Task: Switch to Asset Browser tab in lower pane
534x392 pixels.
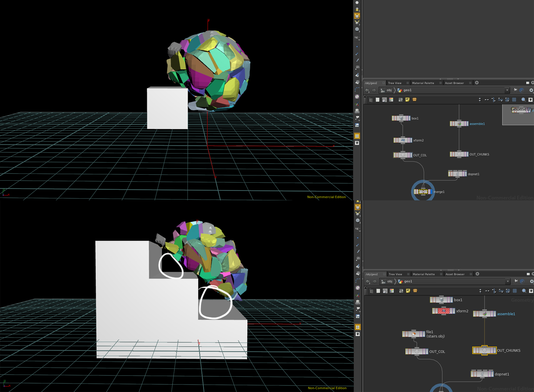Action: (455, 274)
